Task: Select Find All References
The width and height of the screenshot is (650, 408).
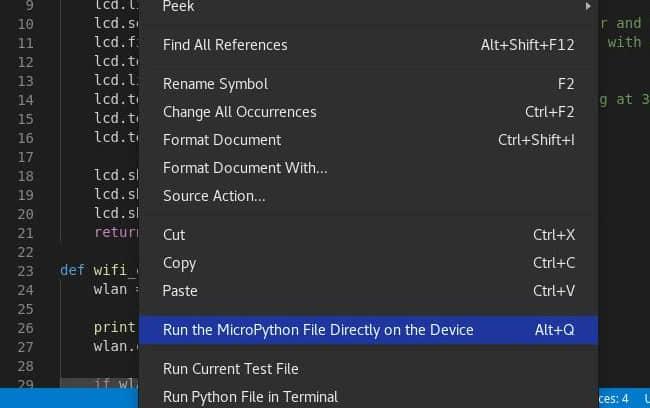Action: pyautogui.click(x=225, y=45)
